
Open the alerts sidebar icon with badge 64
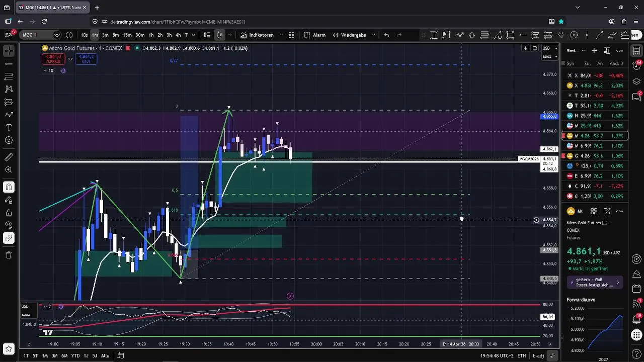636,66
